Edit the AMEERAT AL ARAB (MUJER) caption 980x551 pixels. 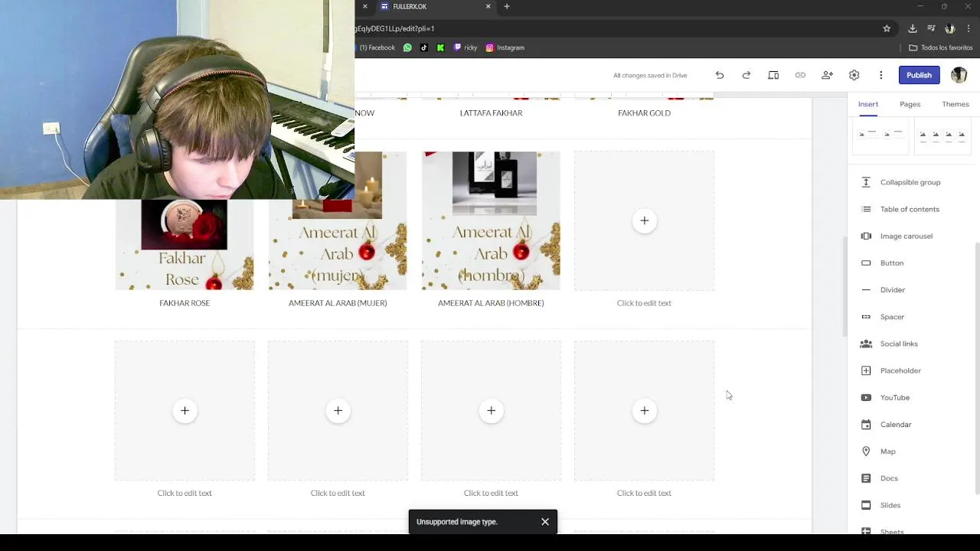(338, 303)
